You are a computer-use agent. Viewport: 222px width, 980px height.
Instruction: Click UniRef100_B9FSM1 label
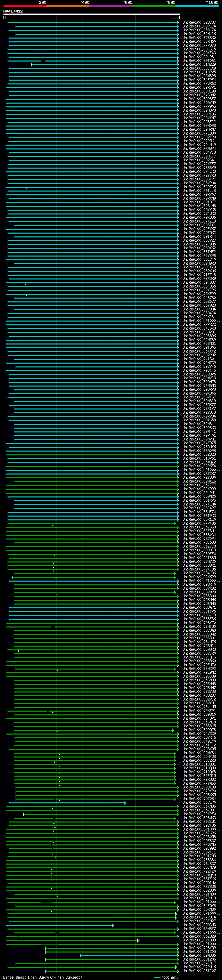pyautogui.click(x=199, y=531)
